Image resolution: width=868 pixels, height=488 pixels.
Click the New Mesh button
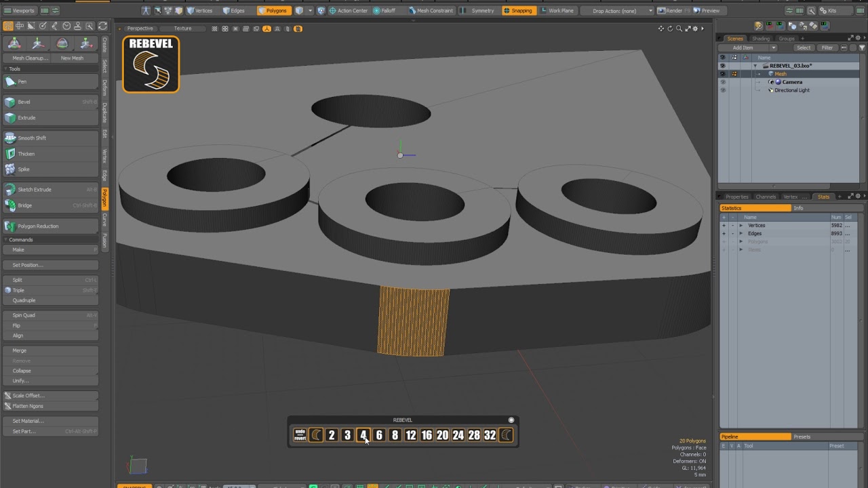(72, 58)
